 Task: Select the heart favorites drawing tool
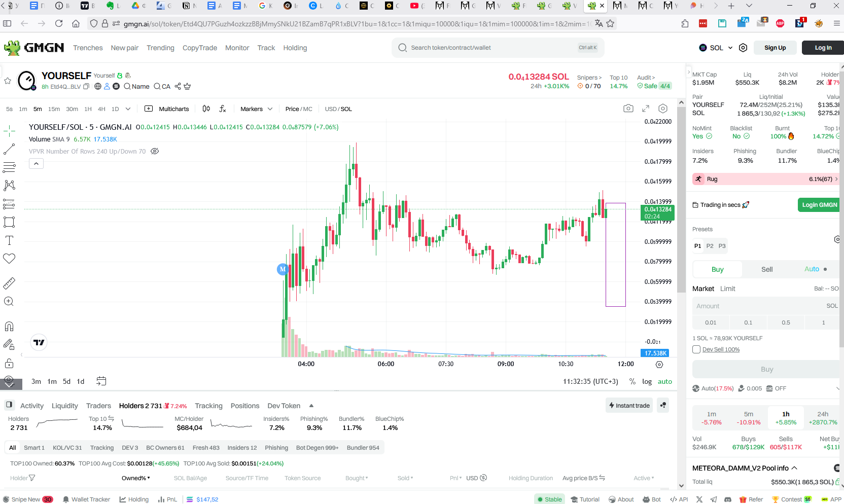(9, 259)
